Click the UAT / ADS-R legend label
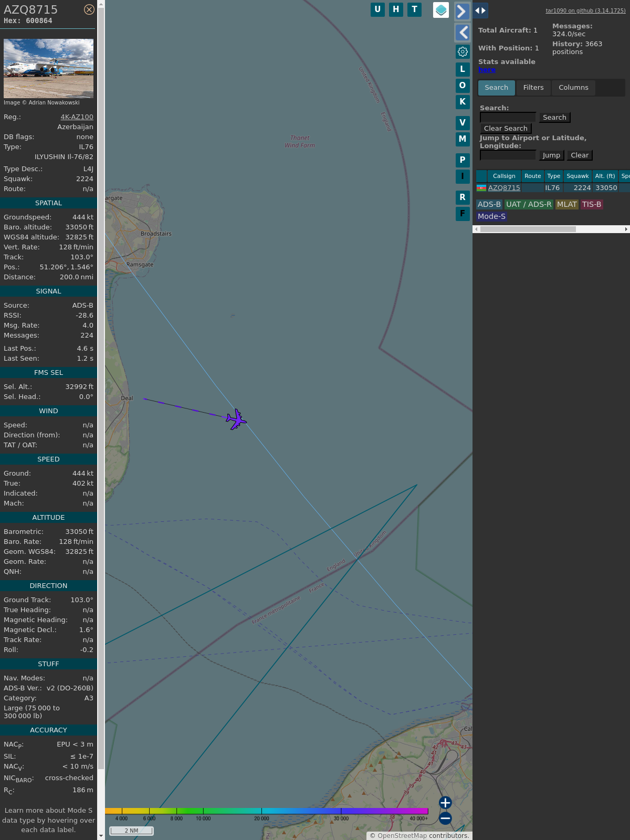 coord(529,205)
